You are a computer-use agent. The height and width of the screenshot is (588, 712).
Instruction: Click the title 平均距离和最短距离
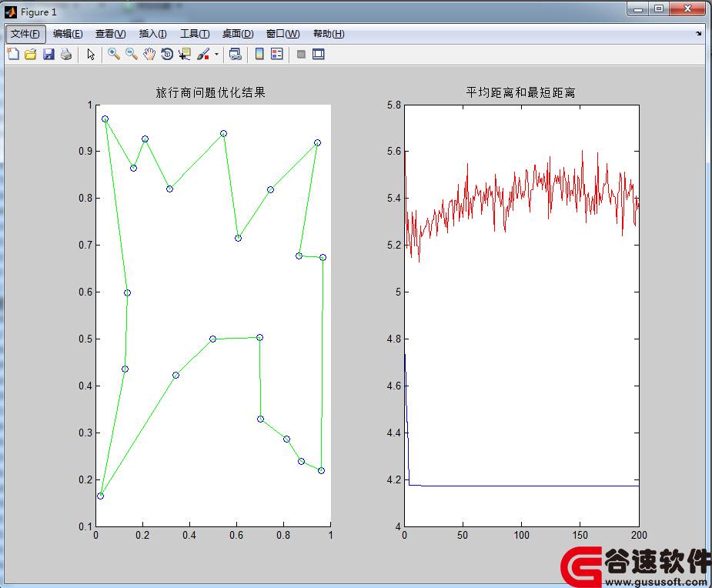pos(521,92)
